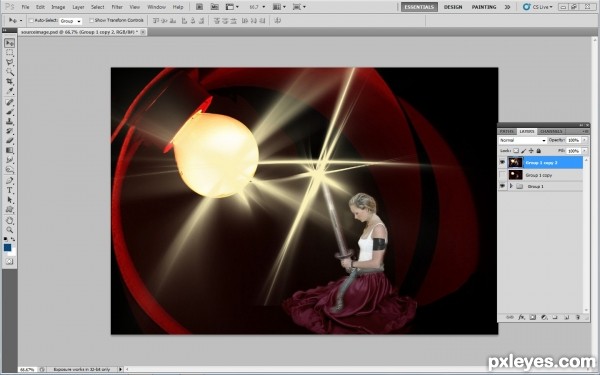Image resolution: width=600 pixels, height=375 pixels.
Task: Create a new group icon
Action: tap(555, 317)
